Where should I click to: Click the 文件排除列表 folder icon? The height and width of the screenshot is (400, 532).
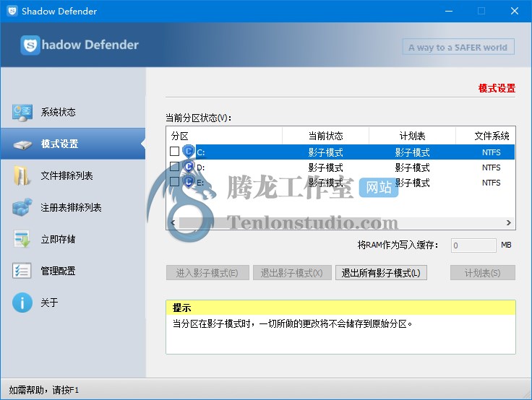(22, 175)
